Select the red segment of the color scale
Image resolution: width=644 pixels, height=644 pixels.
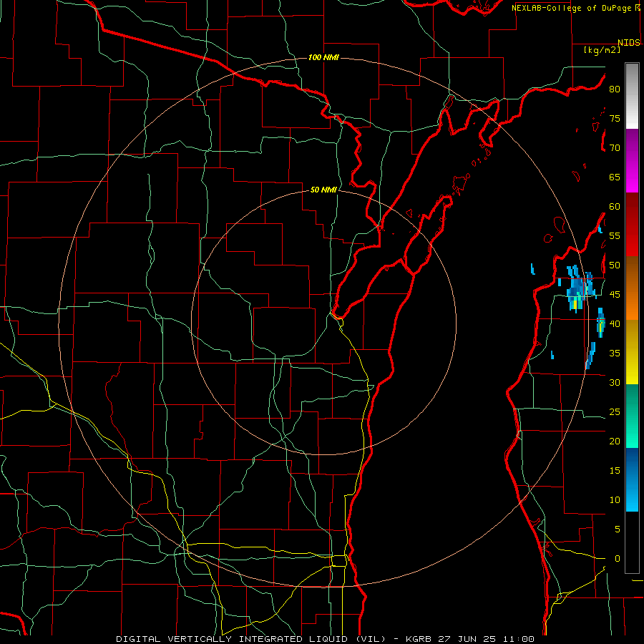pyautogui.click(x=632, y=224)
